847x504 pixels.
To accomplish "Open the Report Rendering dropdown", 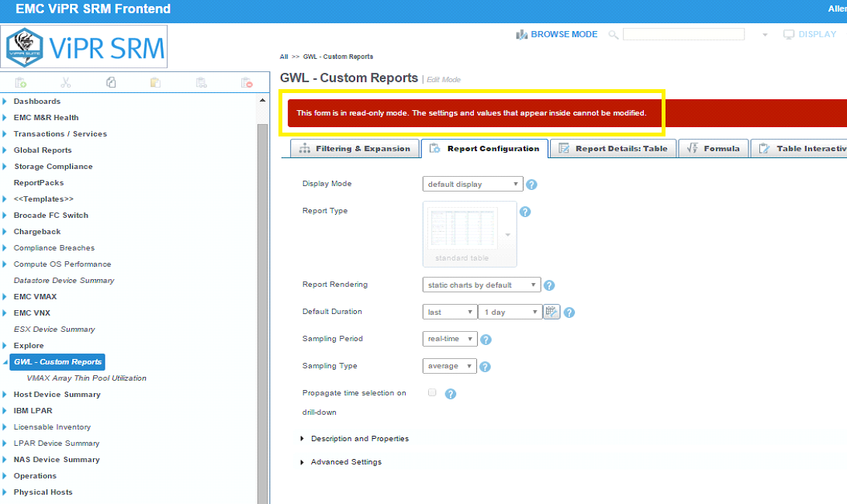I will point(482,285).
